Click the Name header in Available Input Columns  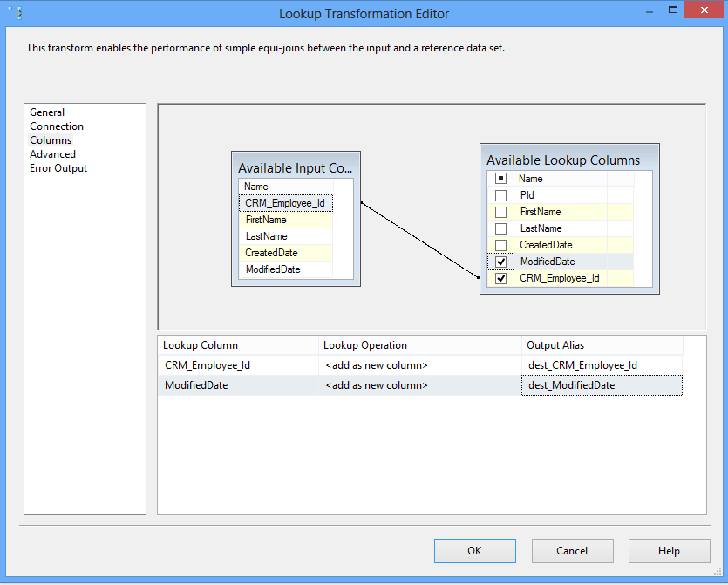point(286,187)
